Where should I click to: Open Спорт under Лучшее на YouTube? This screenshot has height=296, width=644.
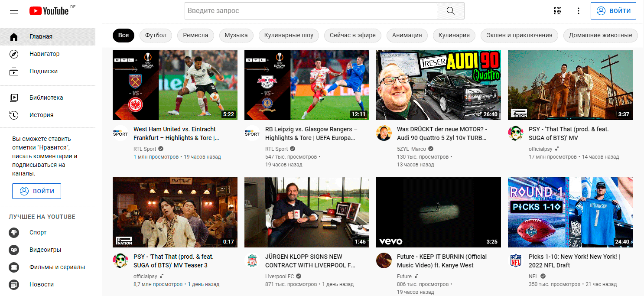tap(38, 233)
